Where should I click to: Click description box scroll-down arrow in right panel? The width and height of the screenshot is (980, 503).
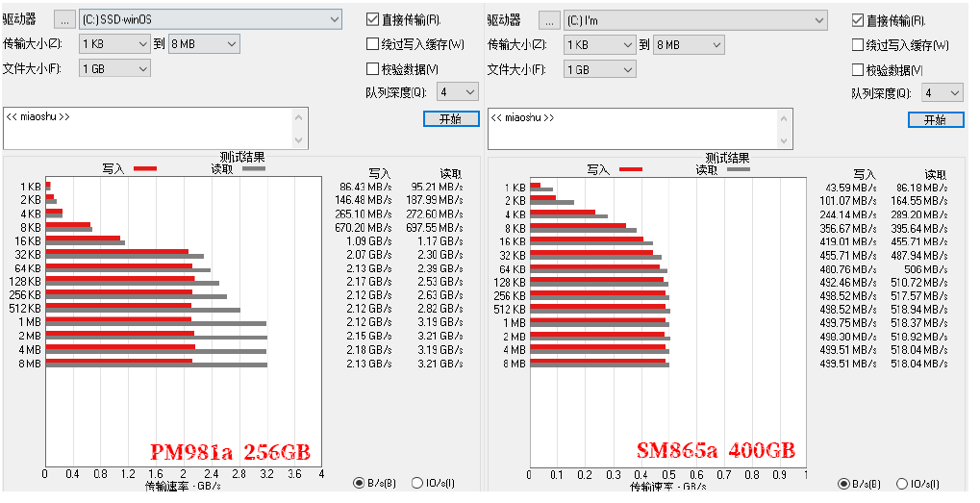(x=785, y=140)
